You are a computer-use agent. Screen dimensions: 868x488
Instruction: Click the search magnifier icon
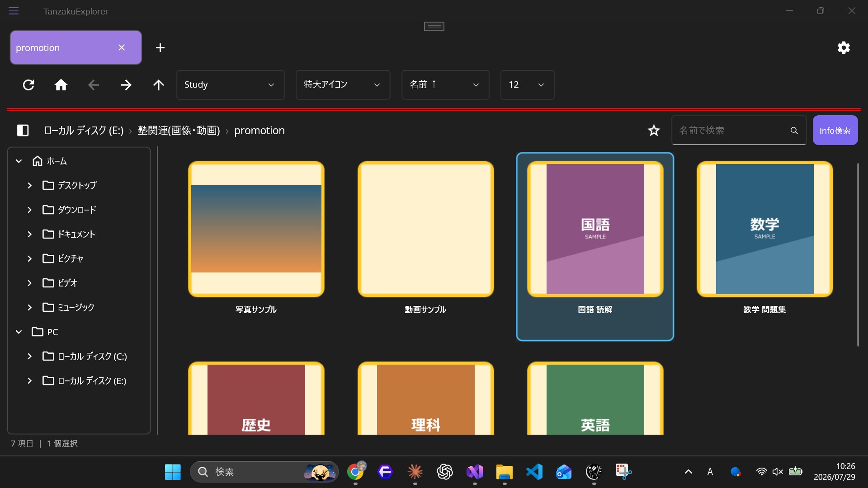pos(794,130)
